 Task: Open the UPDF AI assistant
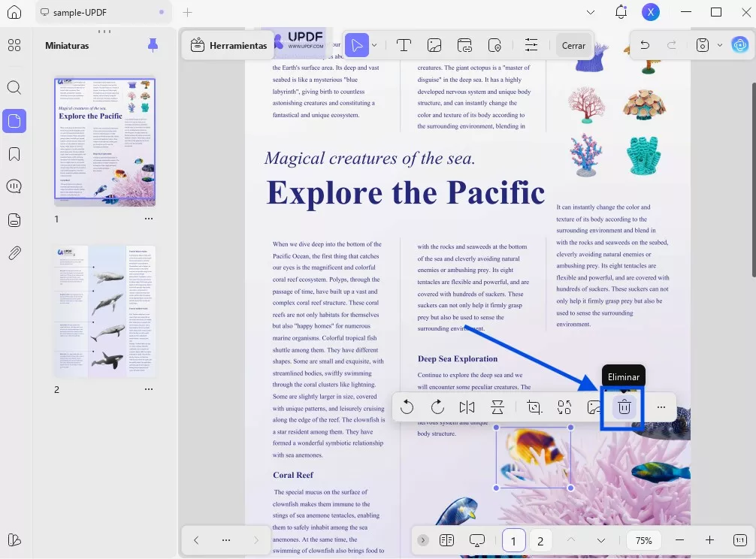pos(740,45)
